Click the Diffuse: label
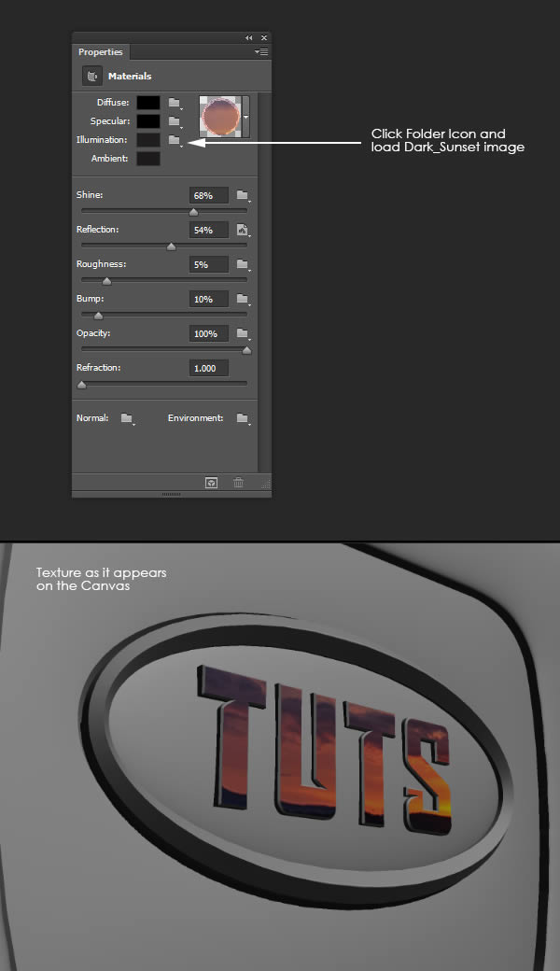 coord(113,103)
